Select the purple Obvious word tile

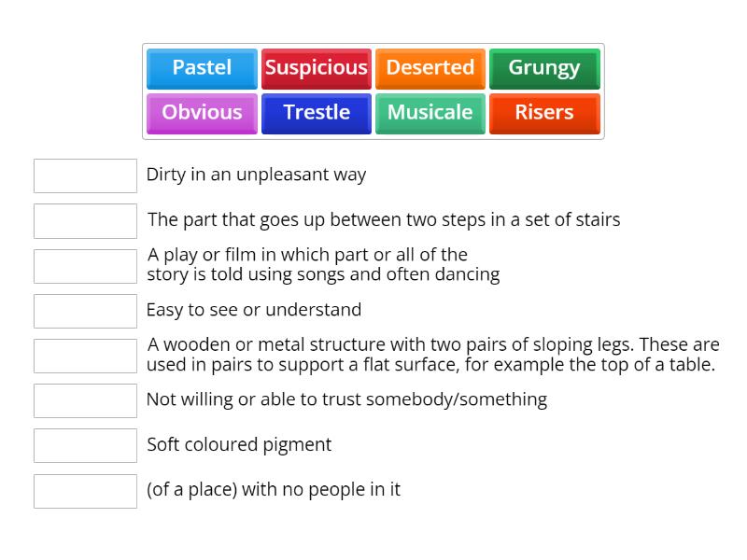(x=202, y=113)
